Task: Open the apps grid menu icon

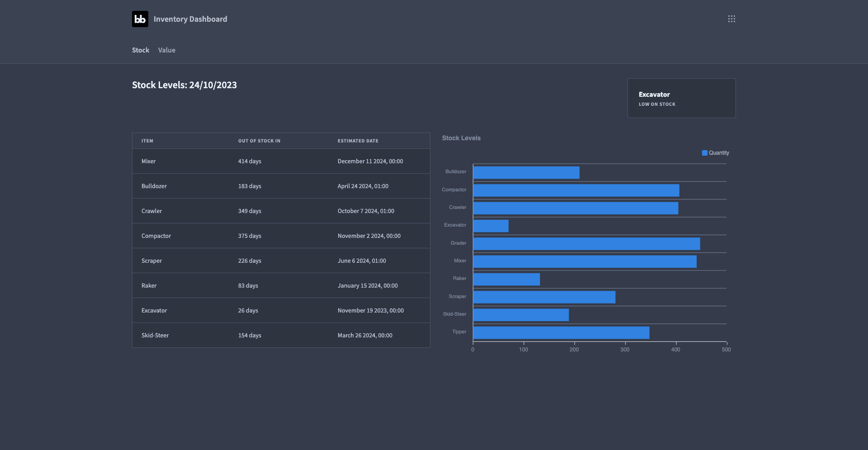Action: coord(731,19)
